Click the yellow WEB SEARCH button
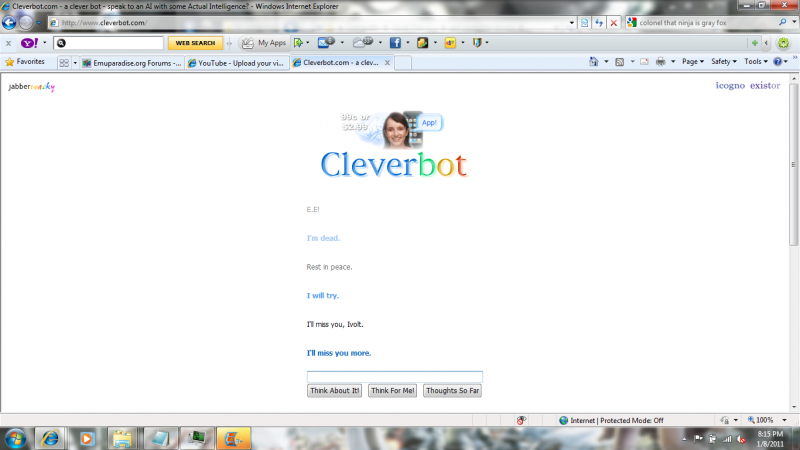This screenshot has width=800, height=450. pos(195,43)
